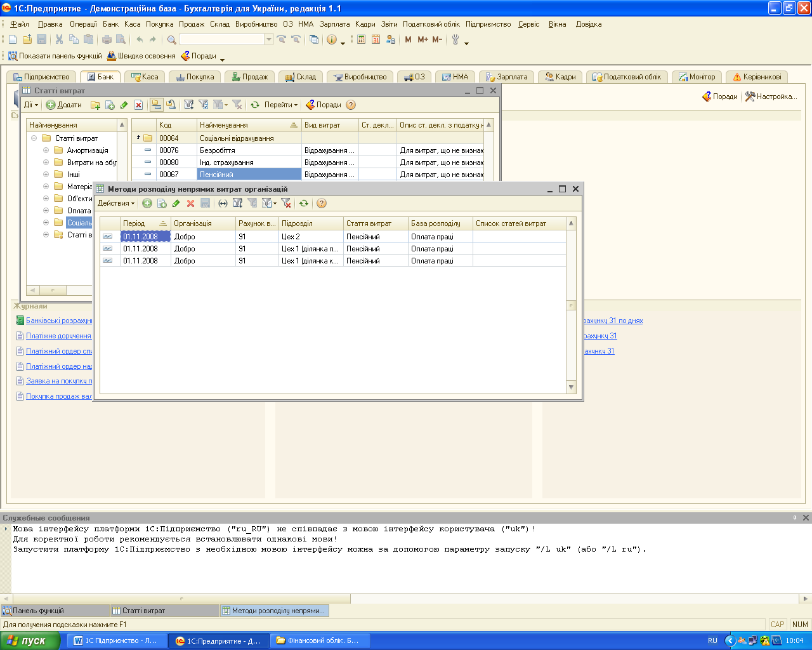Click disable filter icon in Методи розподілу
812x650 pixels.
click(286, 203)
